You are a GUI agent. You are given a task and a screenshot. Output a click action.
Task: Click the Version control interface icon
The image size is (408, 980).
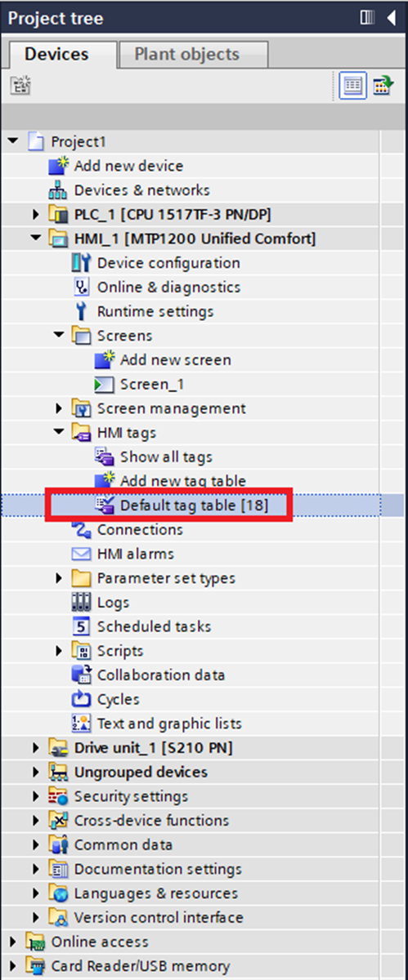(59, 918)
